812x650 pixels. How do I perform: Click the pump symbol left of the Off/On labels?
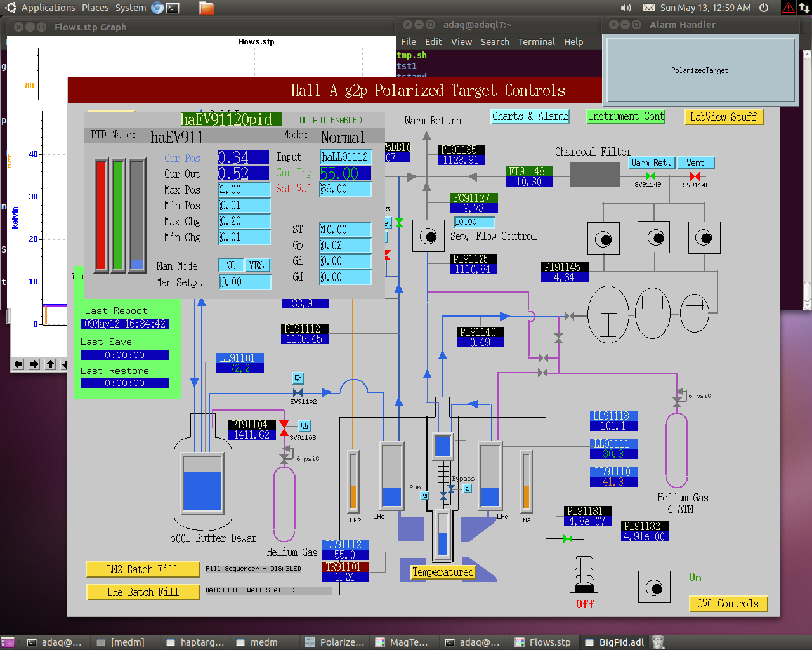[x=654, y=587]
